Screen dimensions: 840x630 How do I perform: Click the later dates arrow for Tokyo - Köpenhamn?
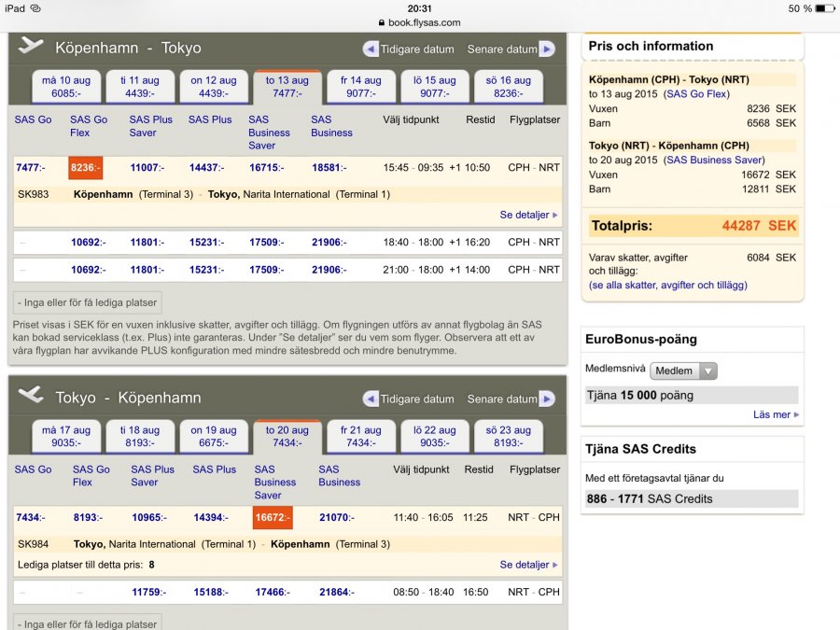[546, 399]
